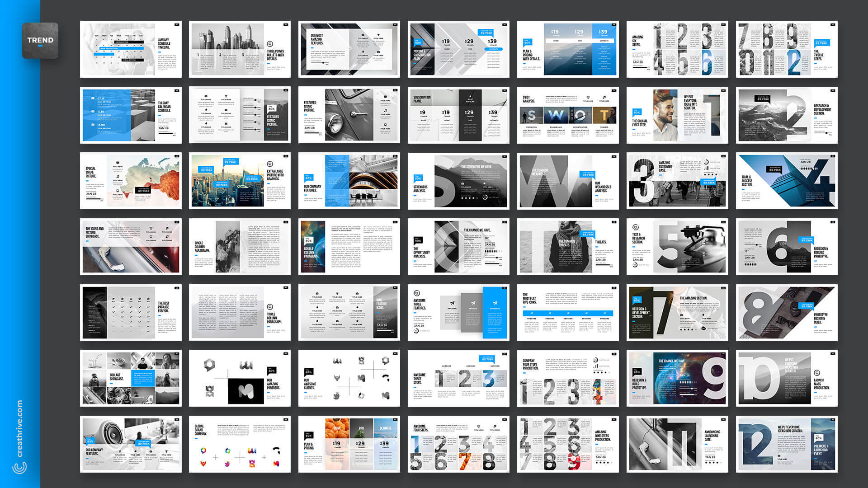This screenshot has width=868, height=488.
Task: Select the Double Column Paragraph slide
Action: 349,247
